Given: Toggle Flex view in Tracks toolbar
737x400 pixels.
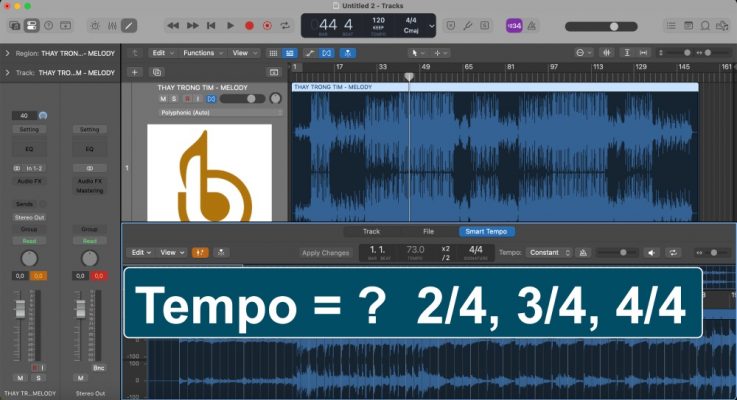Looking at the screenshot, I should 327,53.
